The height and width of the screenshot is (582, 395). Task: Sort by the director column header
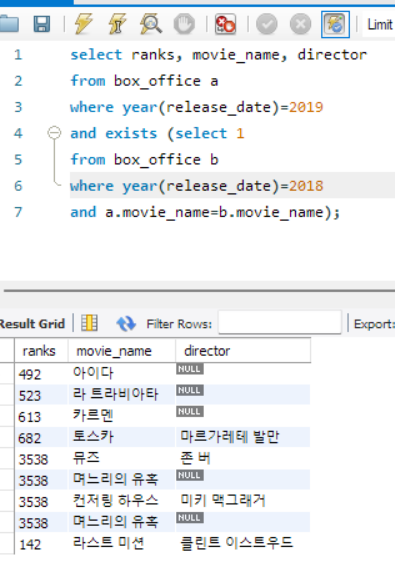243,351
